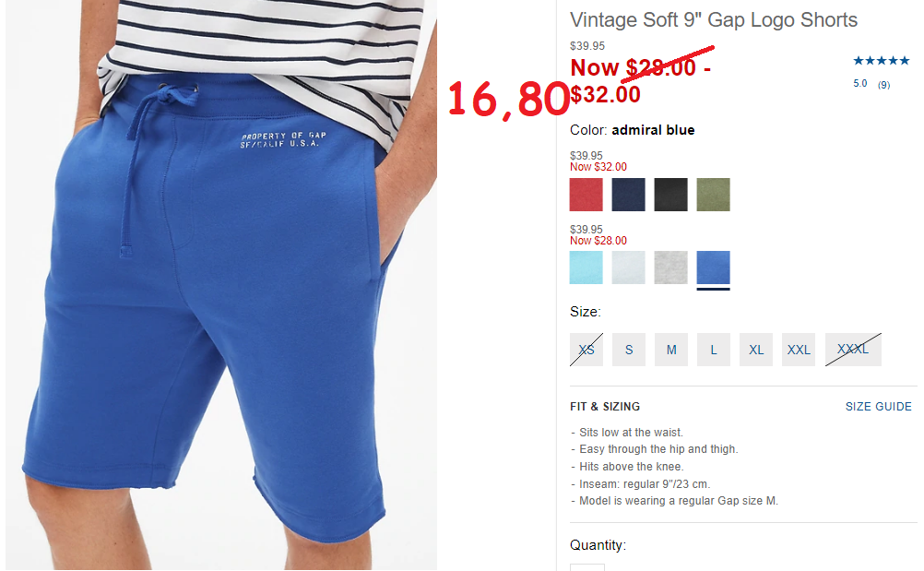Viewport: 924px width, 571px height.
Task: Choose size XXL
Action: click(799, 350)
